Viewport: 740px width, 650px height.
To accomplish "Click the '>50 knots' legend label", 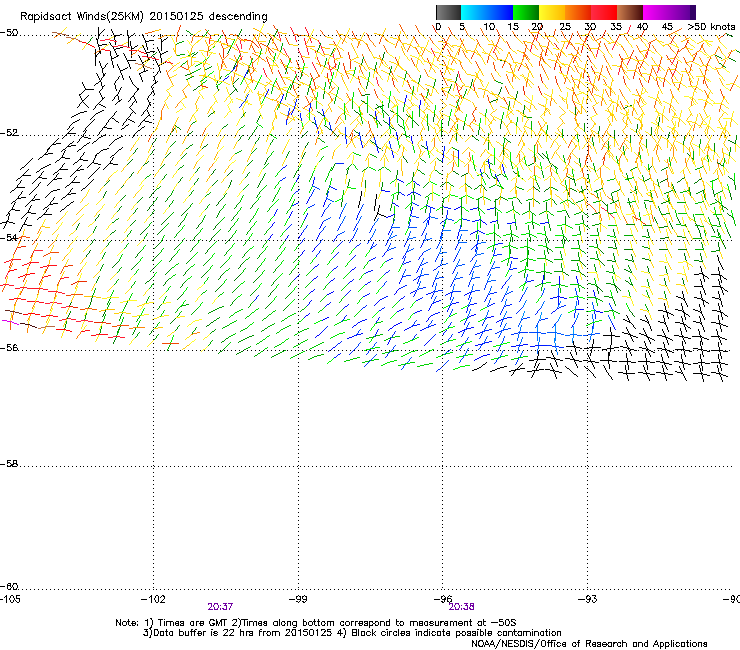I will [x=711, y=27].
